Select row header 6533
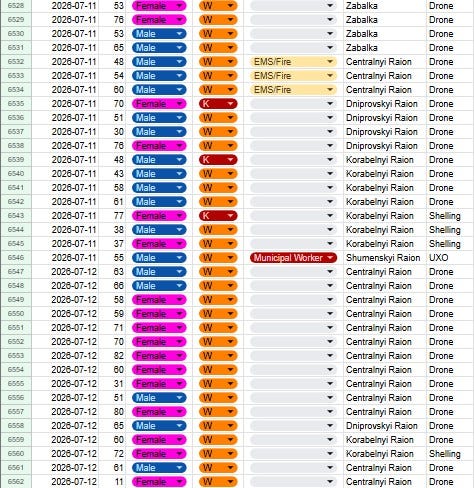Viewport: 474px width, 488px height. (x=16, y=76)
